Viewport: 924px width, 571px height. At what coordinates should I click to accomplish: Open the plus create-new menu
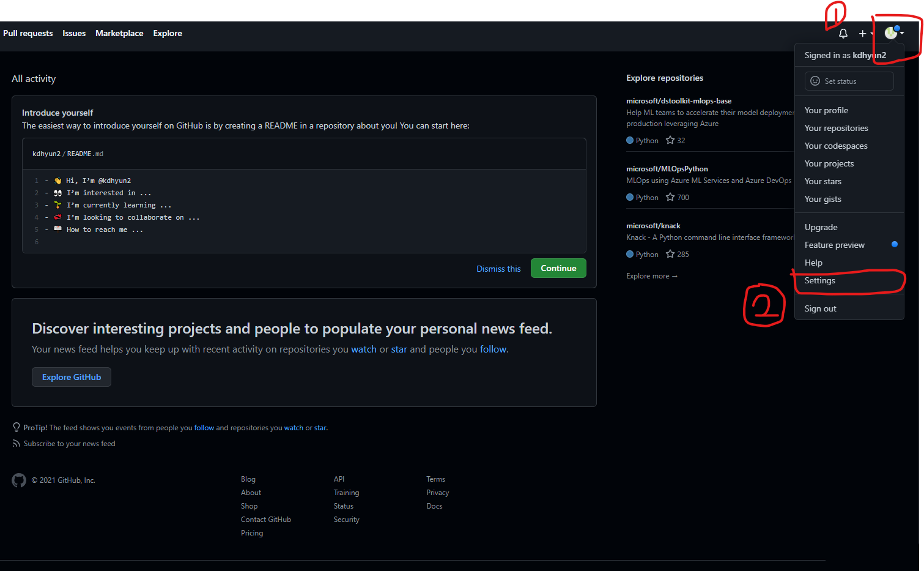(865, 34)
